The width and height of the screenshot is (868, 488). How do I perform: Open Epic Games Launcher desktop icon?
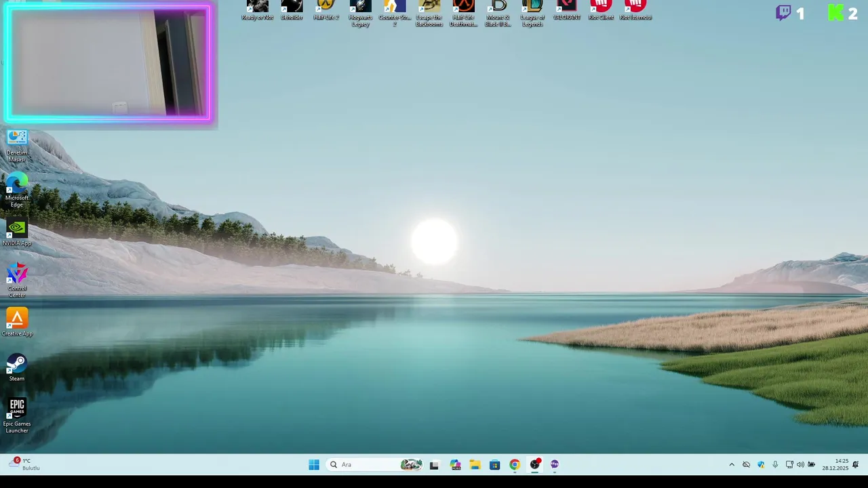pyautogui.click(x=17, y=416)
